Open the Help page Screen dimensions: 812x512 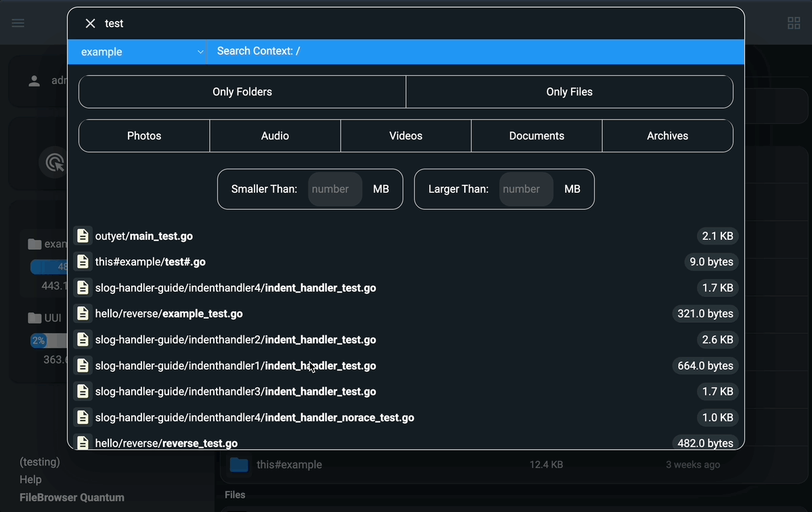pyautogui.click(x=30, y=479)
